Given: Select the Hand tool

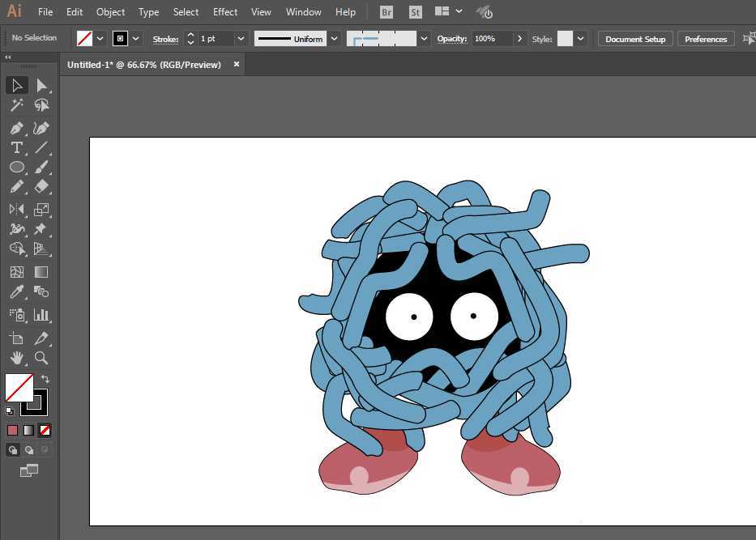Looking at the screenshot, I should [16, 358].
